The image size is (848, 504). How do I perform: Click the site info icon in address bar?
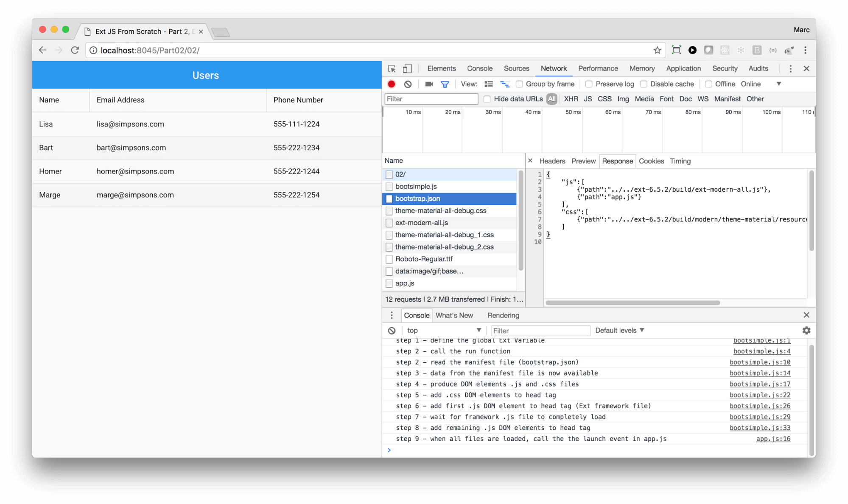tap(93, 50)
